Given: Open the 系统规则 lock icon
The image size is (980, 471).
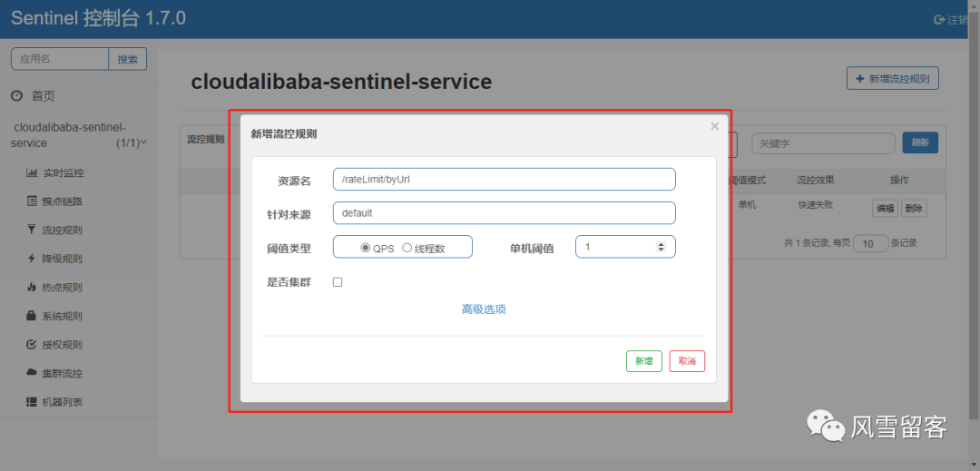Looking at the screenshot, I should click(x=31, y=316).
